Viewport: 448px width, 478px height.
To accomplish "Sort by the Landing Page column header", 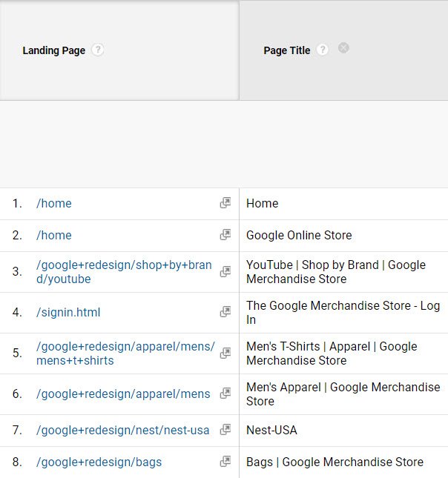I will pos(53,50).
